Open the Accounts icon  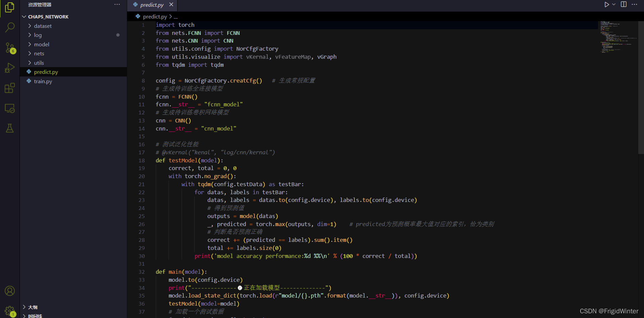click(10, 291)
